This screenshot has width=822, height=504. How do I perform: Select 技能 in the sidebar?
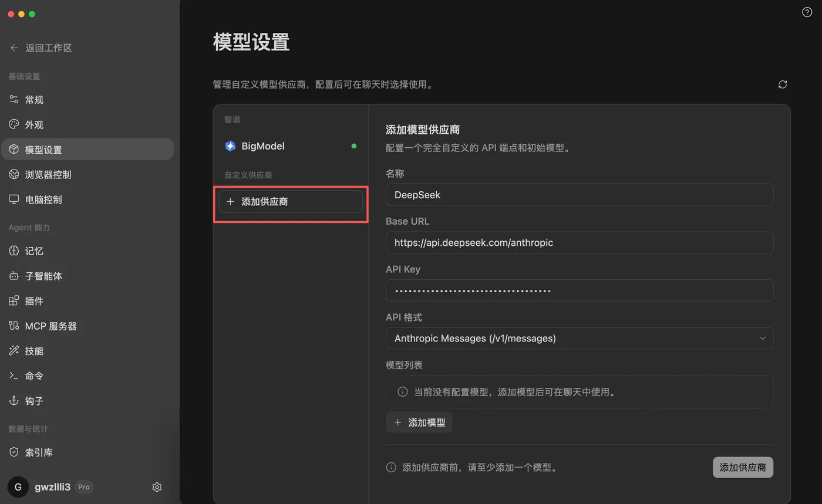pyautogui.click(x=87, y=351)
